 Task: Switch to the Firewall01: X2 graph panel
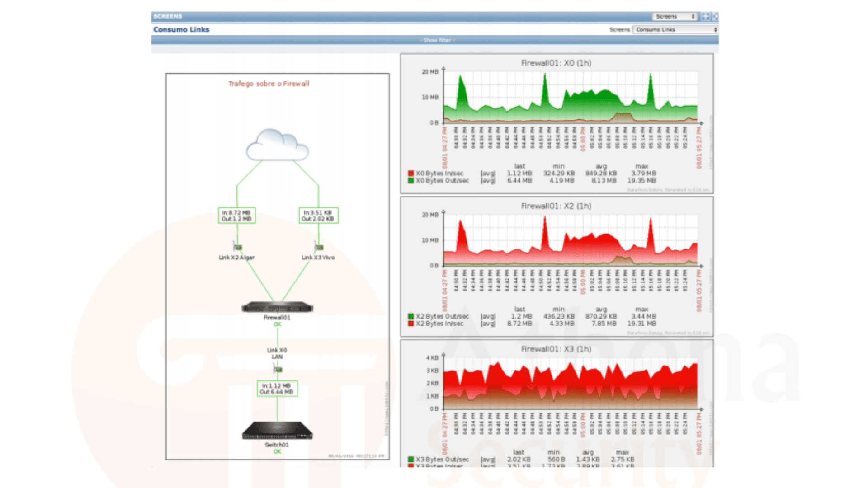point(556,206)
